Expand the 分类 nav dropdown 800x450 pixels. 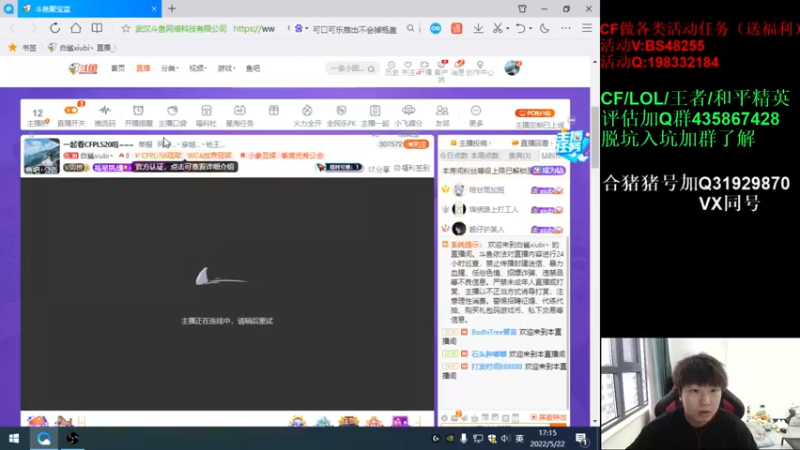coord(169,68)
